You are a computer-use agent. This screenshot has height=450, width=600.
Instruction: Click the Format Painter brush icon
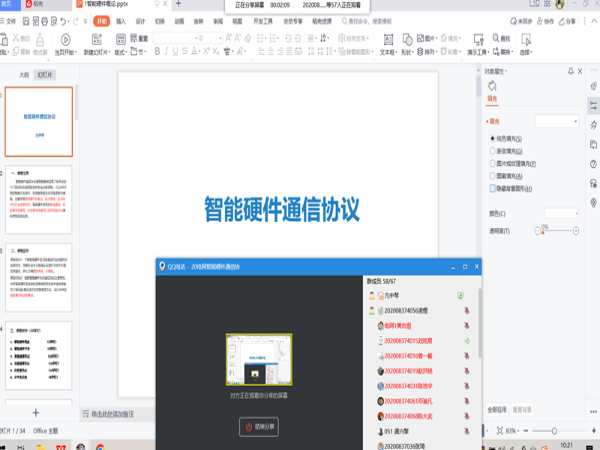(x=40, y=39)
